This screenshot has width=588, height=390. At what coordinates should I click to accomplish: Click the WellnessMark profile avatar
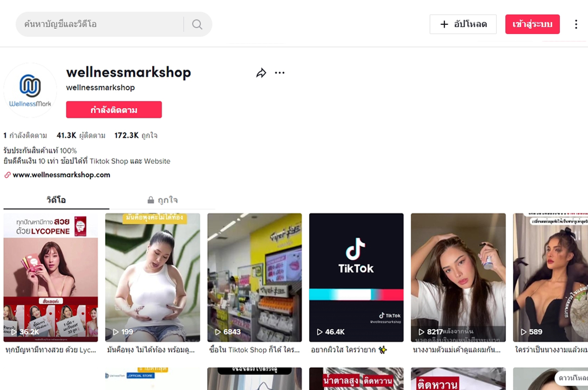click(x=30, y=90)
